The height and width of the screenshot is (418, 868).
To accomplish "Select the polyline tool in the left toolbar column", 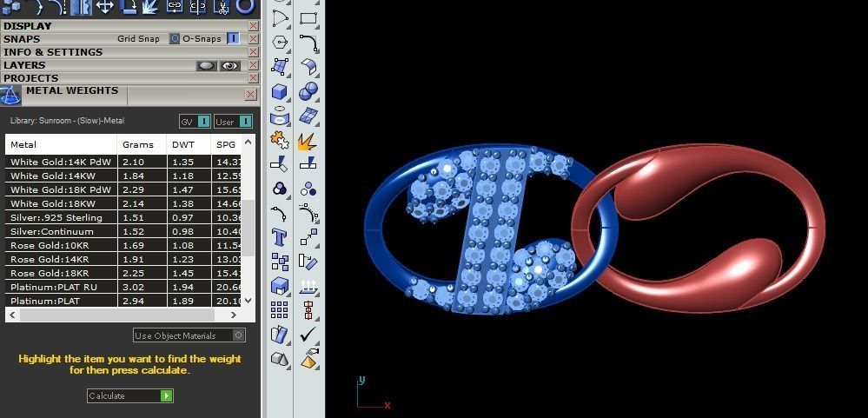I will (x=281, y=17).
